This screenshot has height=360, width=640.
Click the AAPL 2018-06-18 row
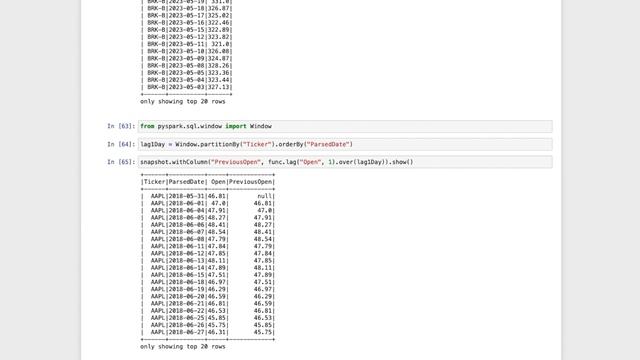tap(208, 282)
